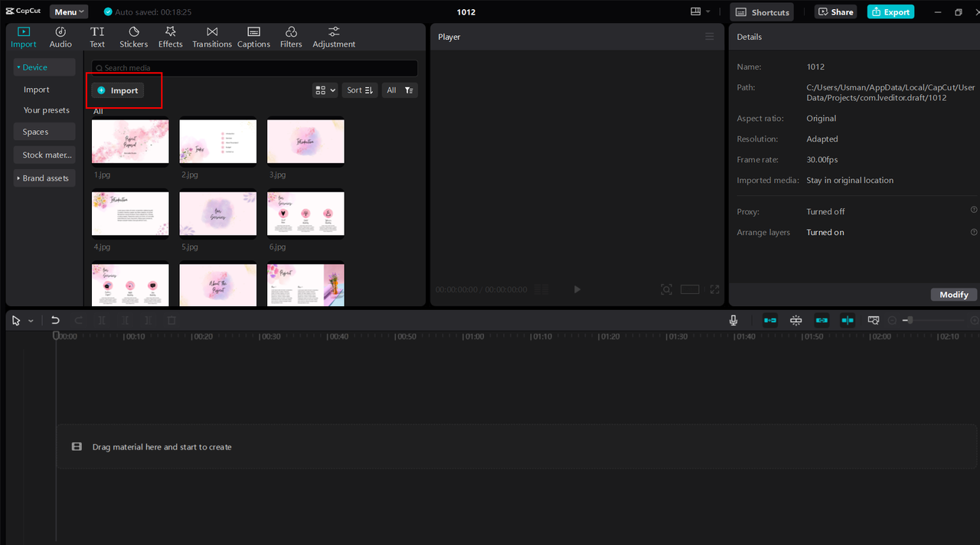Click the Drag material here track area

click(x=517, y=446)
